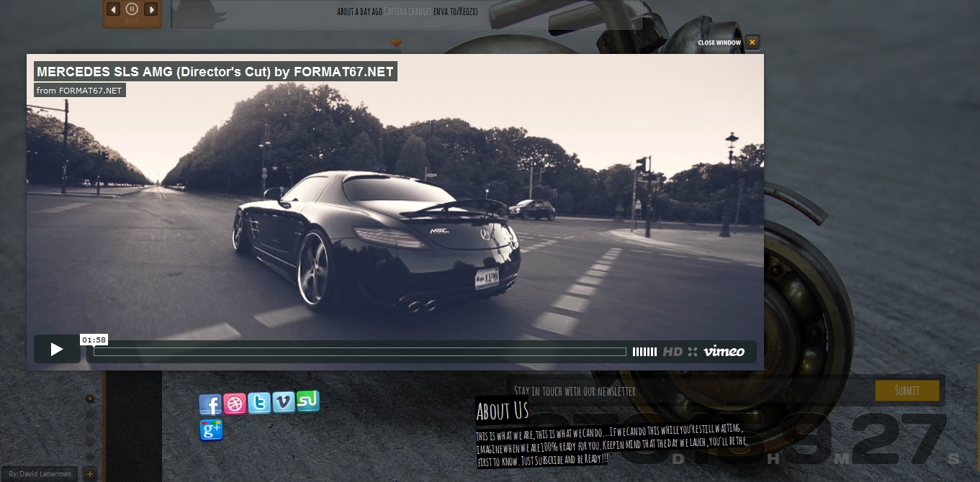
Task: Open the StumbleUpon social icon
Action: [307, 401]
